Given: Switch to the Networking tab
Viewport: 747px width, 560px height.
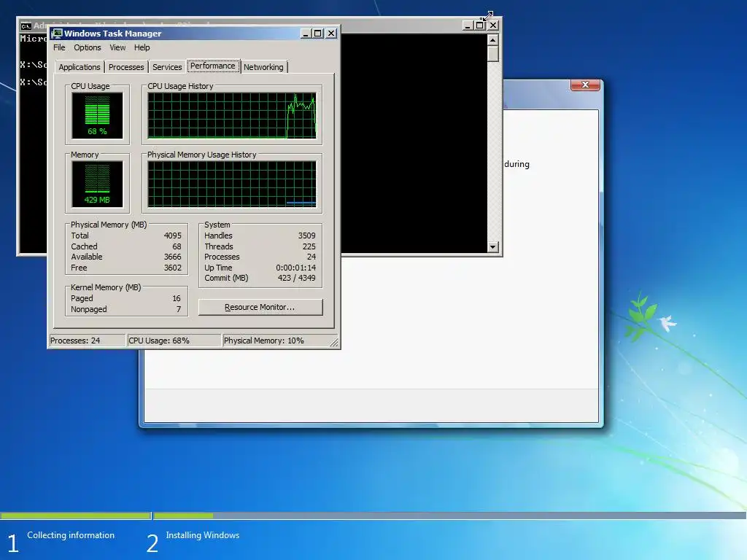Looking at the screenshot, I should 263,67.
